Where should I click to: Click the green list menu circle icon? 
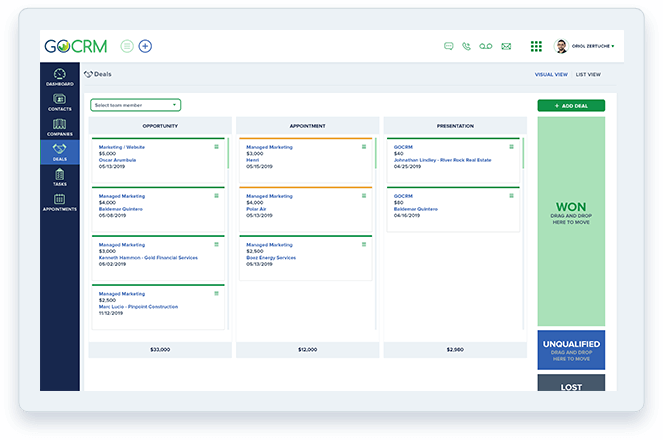pos(127,46)
